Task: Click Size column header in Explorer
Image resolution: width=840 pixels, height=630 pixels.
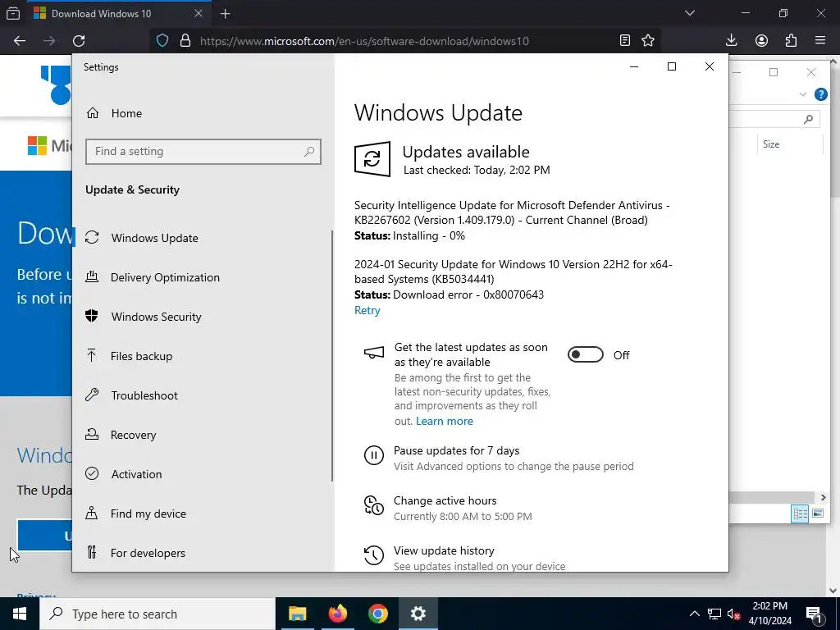Action: point(771,144)
